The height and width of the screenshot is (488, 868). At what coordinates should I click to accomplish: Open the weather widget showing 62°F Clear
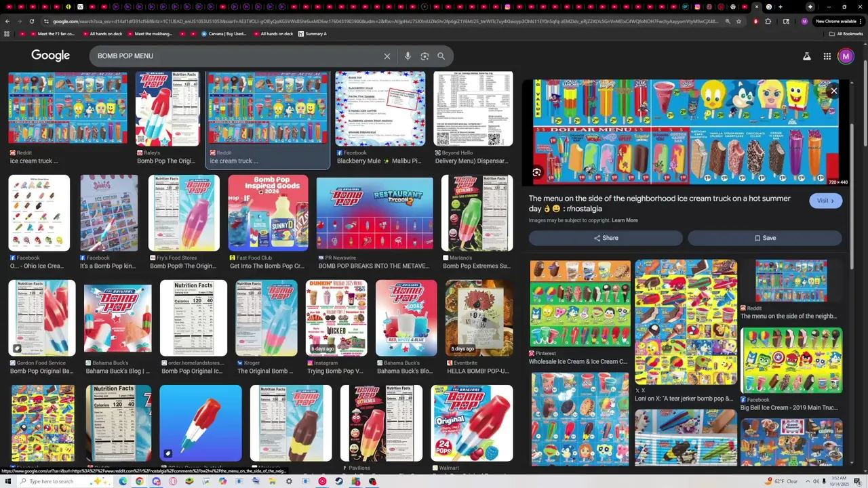(783, 481)
